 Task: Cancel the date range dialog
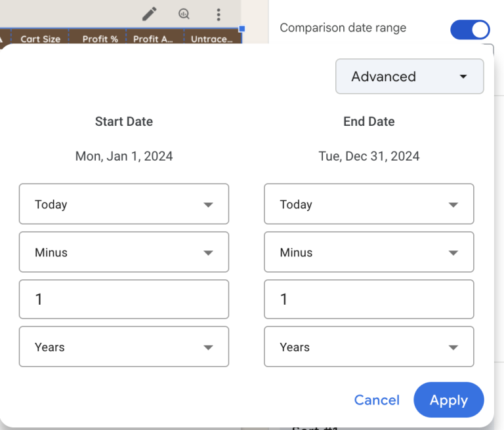pos(377,400)
